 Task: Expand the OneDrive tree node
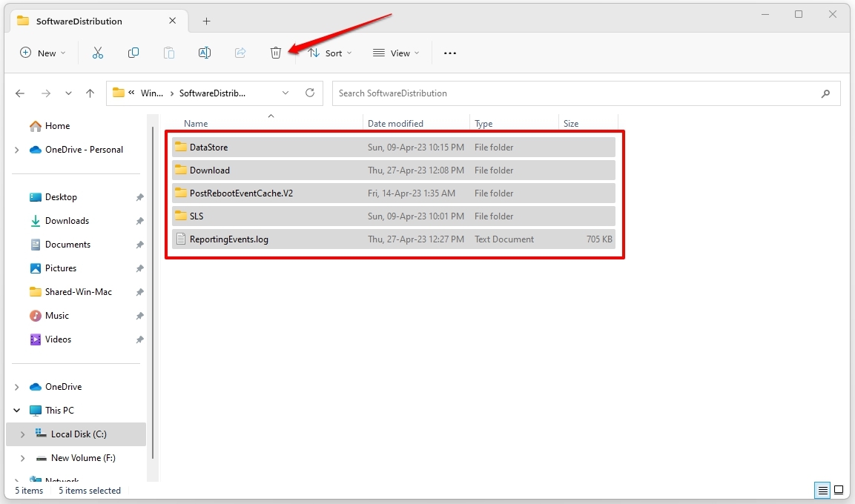(17, 387)
